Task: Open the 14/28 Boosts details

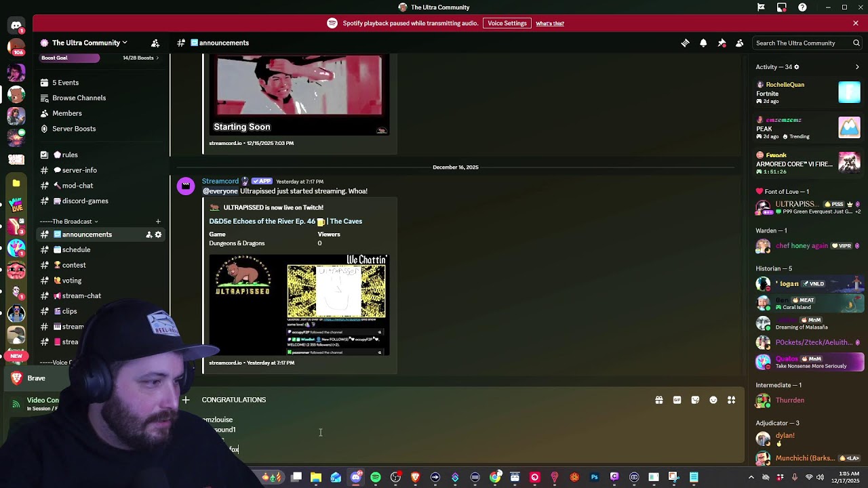Action: [140, 58]
